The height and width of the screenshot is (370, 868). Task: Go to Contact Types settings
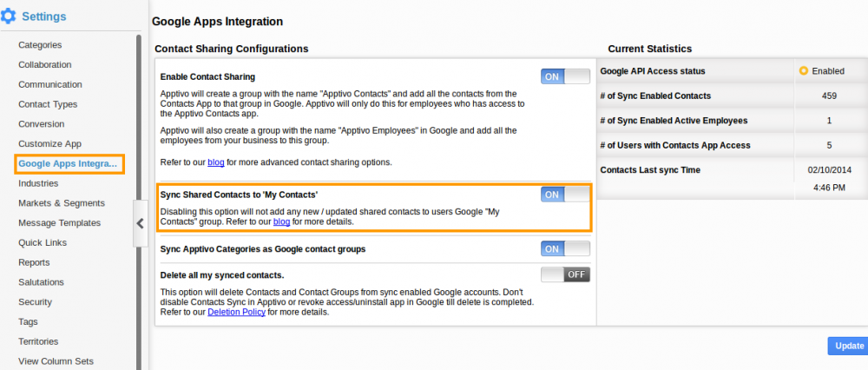tap(48, 104)
